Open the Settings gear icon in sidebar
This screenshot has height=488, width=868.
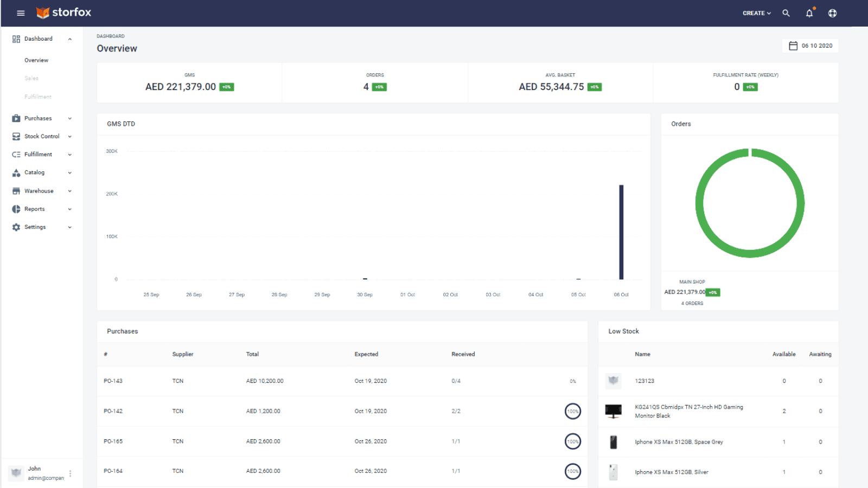pyautogui.click(x=16, y=227)
